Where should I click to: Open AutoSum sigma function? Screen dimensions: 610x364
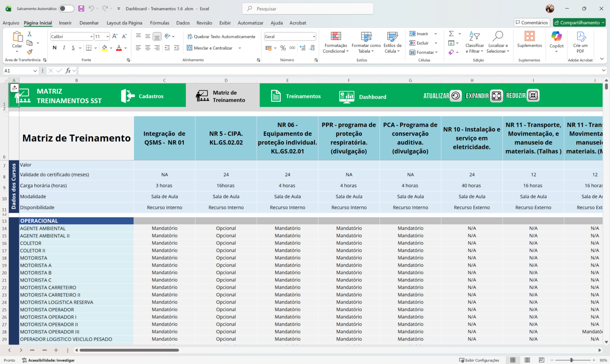[451, 34]
